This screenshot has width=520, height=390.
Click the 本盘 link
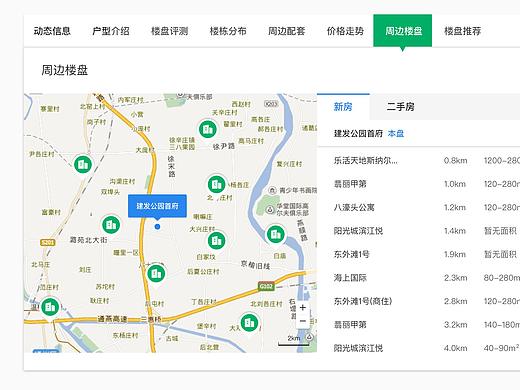point(396,134)
